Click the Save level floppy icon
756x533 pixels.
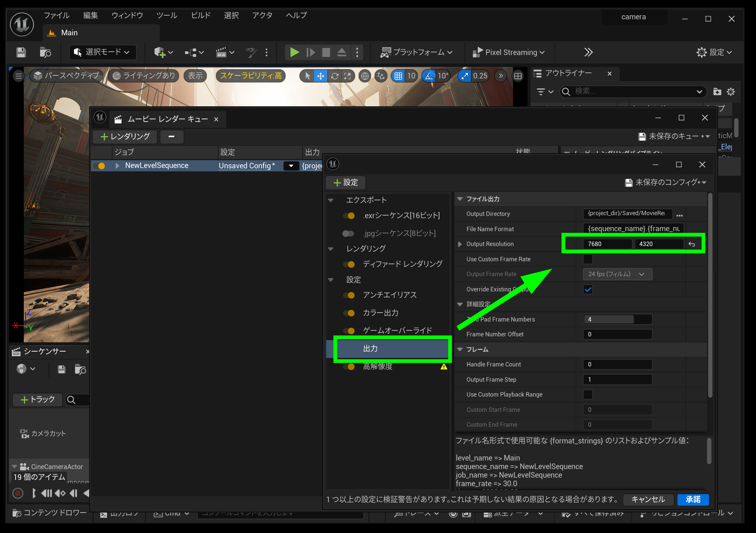pyautogui.click(x=21, y=52)
